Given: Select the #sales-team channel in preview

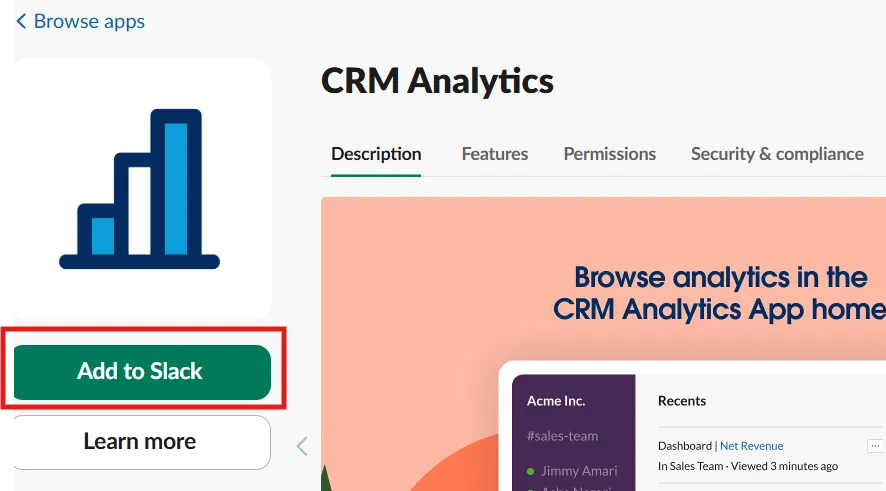Looking at the screenshot, I should point(563,435).
